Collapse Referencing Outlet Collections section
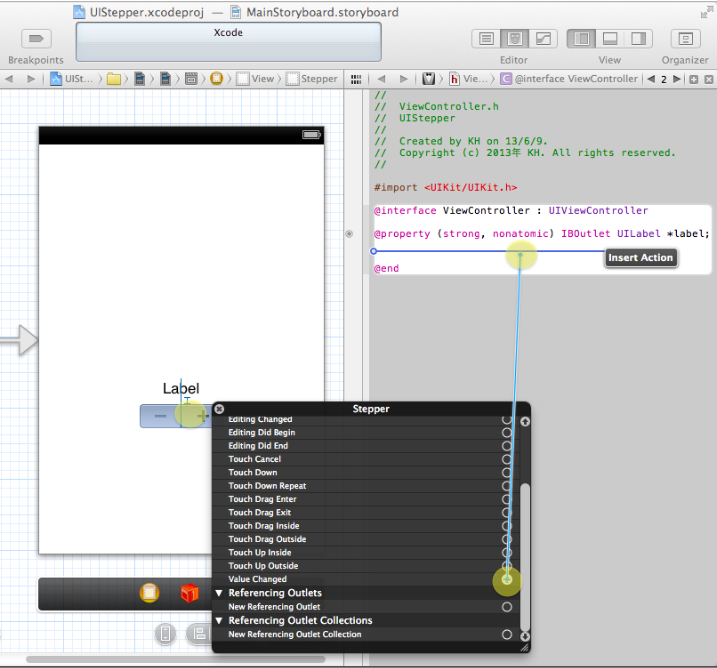 tap(219, 620)
